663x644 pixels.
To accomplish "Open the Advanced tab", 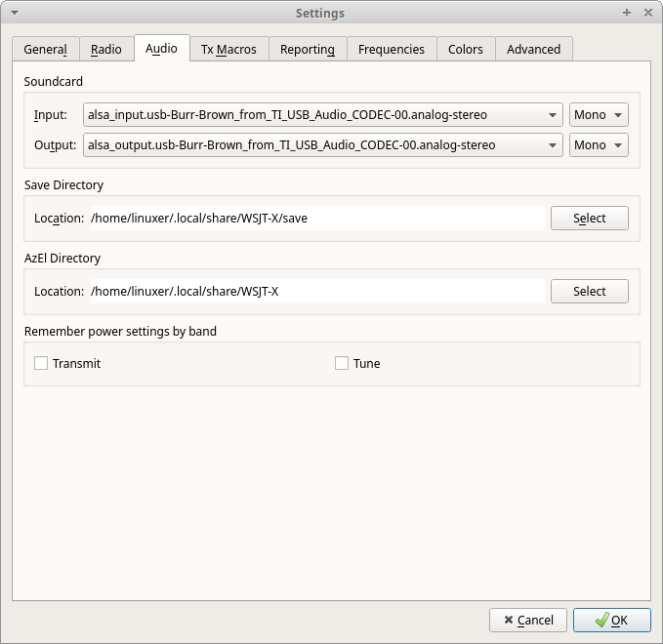I will tap(533, 49).
